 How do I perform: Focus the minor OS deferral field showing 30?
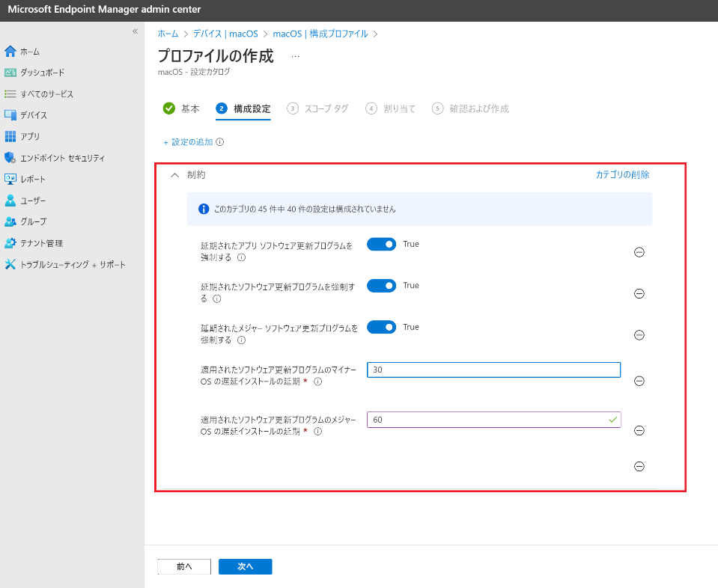493,370
